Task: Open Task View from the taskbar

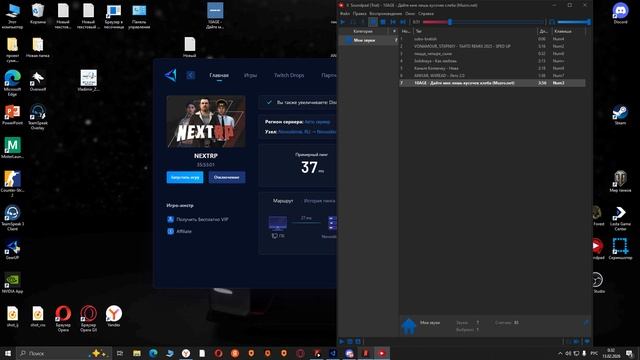Action: click(120, 353)
